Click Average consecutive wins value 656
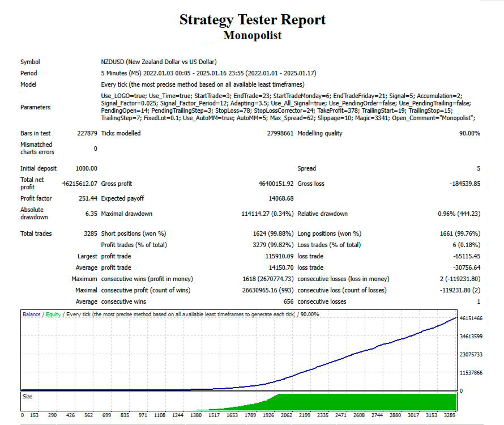Viewport: 504px width, 425px height. tap(288, 301)
